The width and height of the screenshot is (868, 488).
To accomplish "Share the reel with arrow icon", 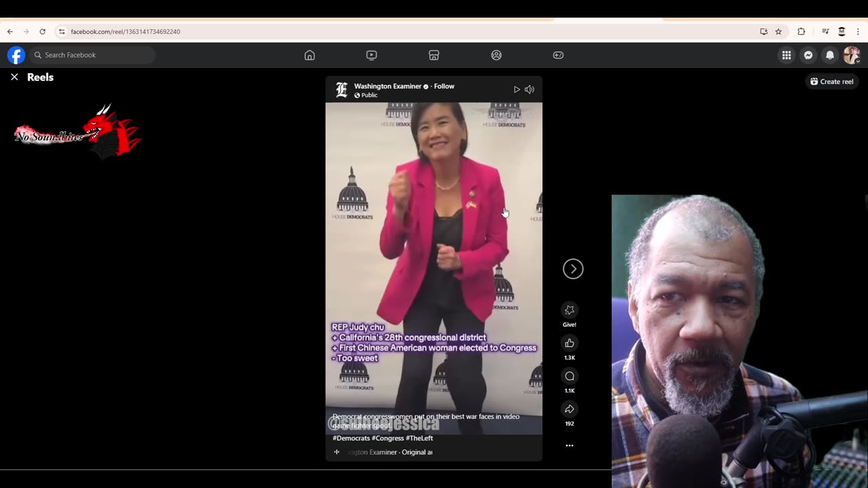I will [570, 409].
